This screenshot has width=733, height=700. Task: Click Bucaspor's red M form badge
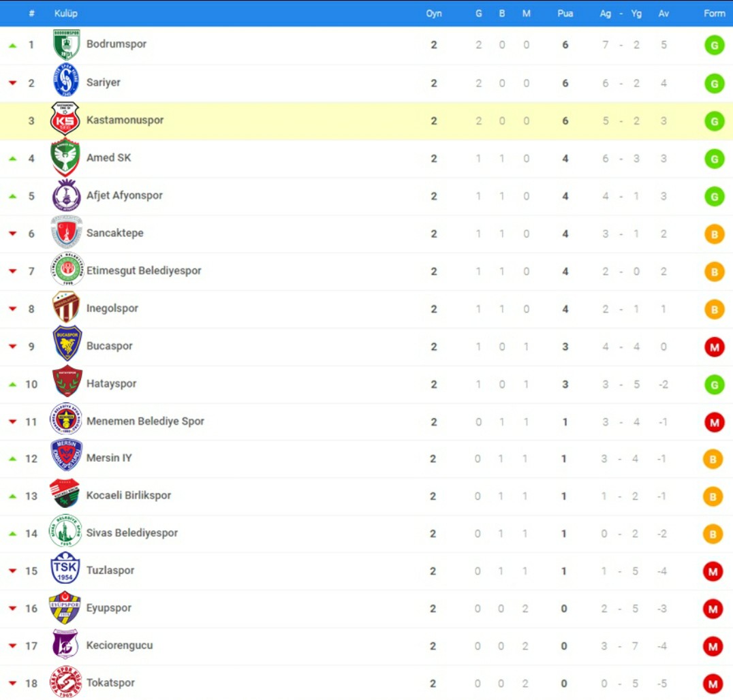(x=715, y=347)
